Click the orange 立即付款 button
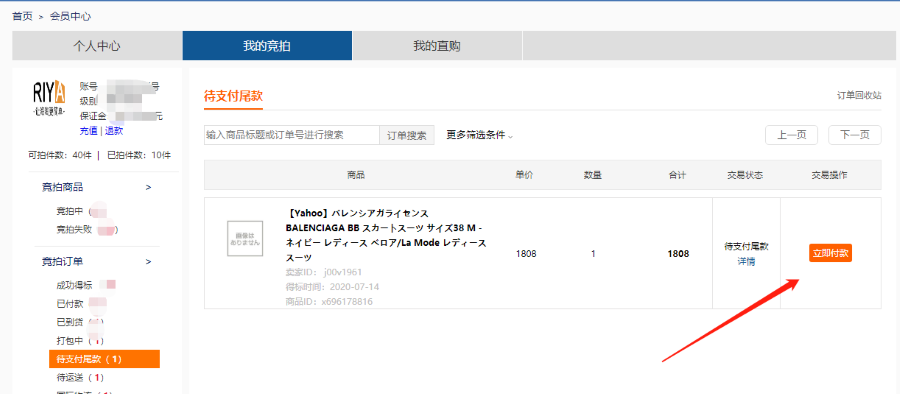This screenshot has width=900, height=394. click(x=831, y=253)
